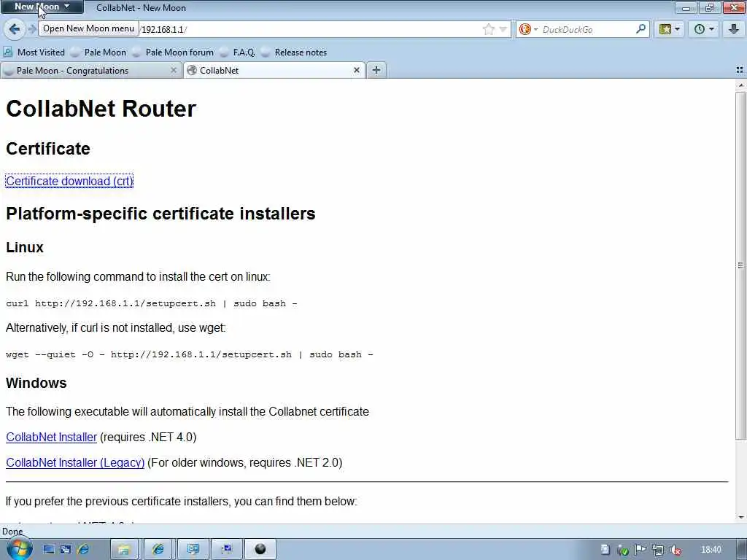Open the Most Visited bookmarks folder

34,52
